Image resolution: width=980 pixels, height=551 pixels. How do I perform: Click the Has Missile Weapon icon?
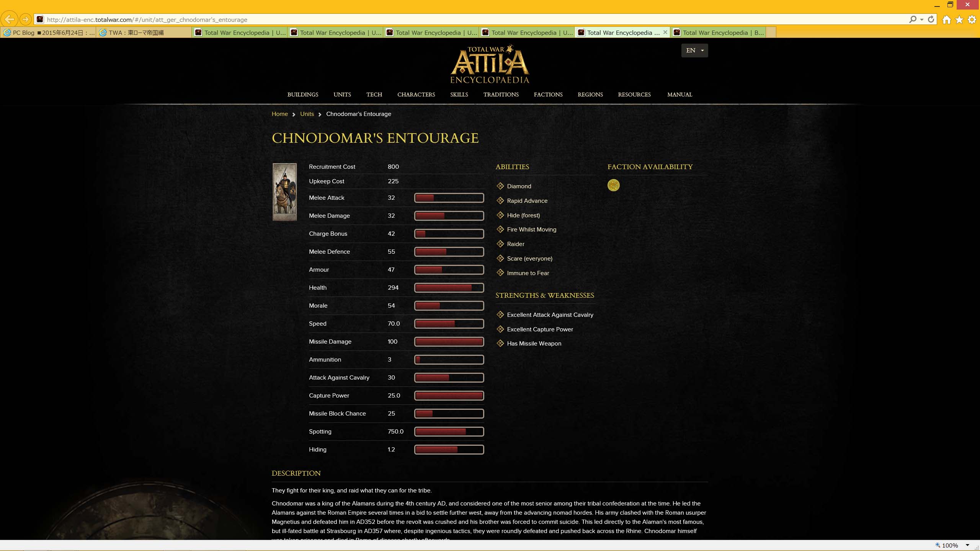coord(500,343)
